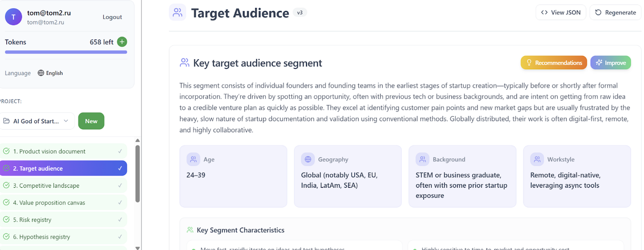Click the View JSON button
The width and height of the screenshot is (644, 250).
(x=561, y=12)
